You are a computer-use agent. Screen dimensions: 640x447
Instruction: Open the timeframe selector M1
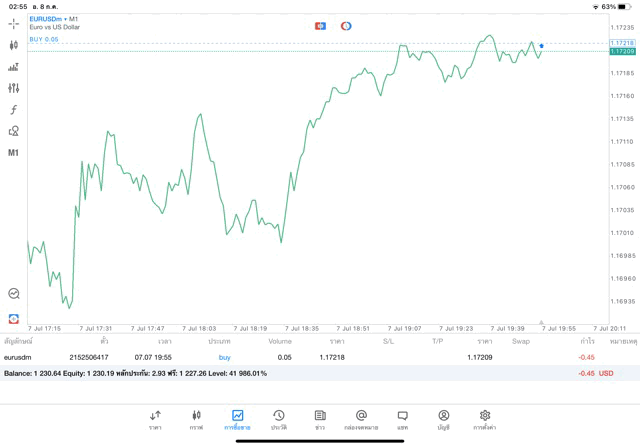coord(14,153)
